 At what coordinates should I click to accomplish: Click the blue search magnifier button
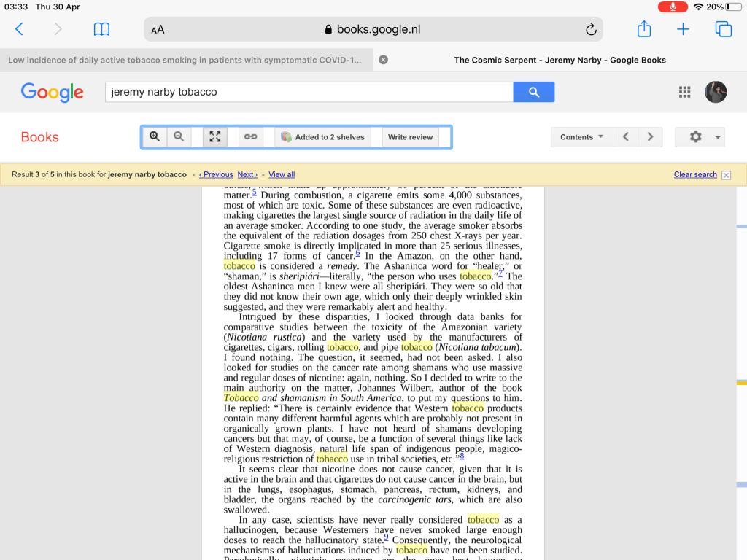click(x=534, y=92)
